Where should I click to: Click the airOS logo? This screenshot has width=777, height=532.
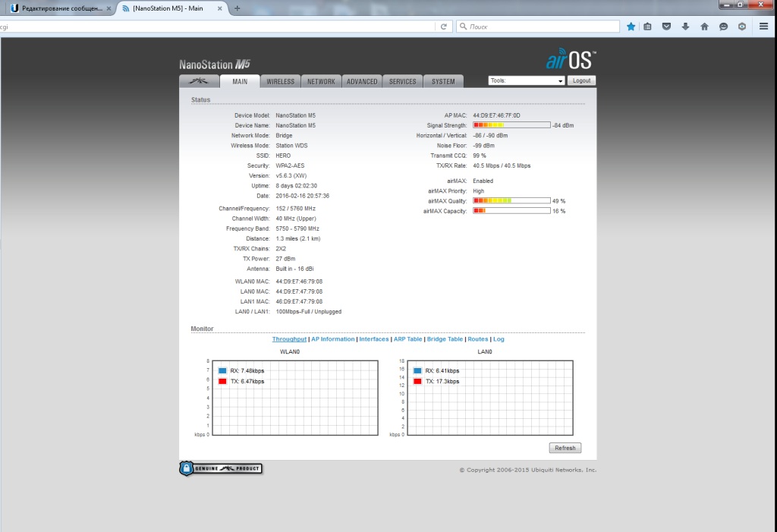point(571,59)
